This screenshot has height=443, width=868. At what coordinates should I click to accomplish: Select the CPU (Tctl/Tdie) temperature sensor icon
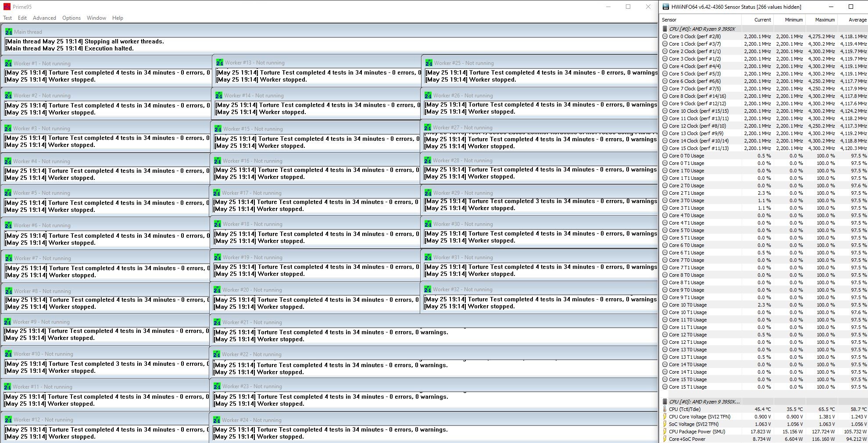point(665,409)
